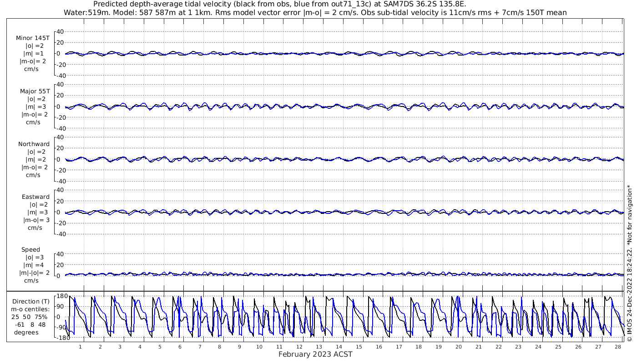Select the 'Minor 145T' panel label
The image size is (637, 364).
(33, 38)
